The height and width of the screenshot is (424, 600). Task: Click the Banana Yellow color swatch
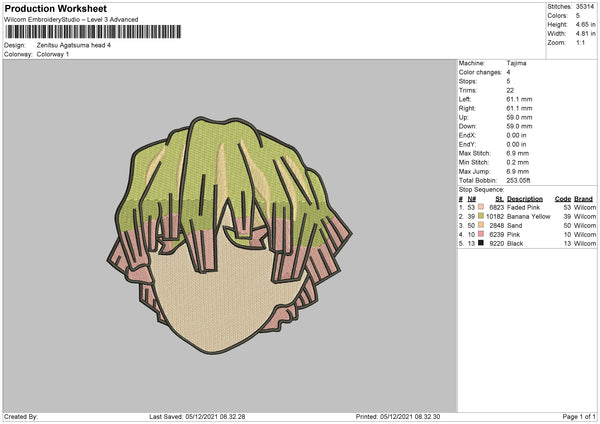tap(481, 216)
